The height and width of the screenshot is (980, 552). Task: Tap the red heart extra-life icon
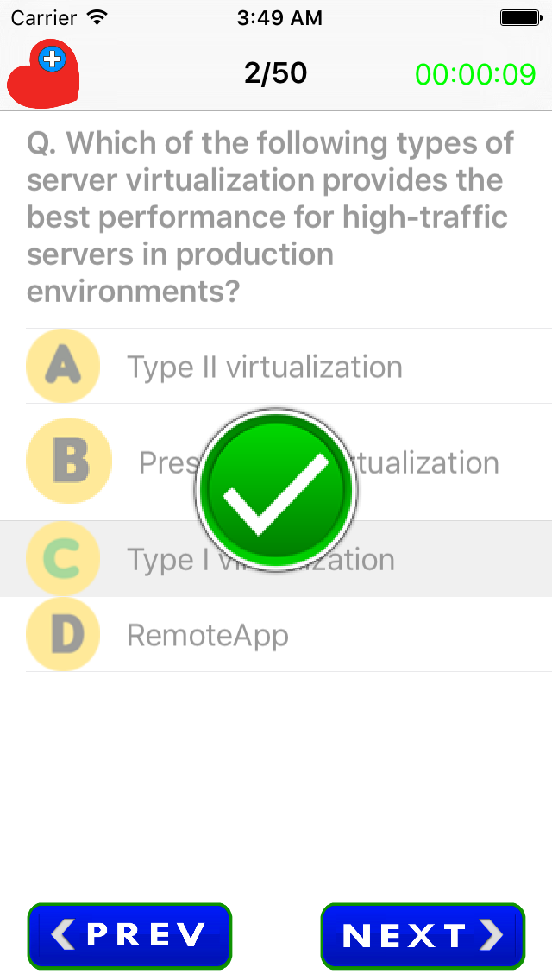(43, 73)
